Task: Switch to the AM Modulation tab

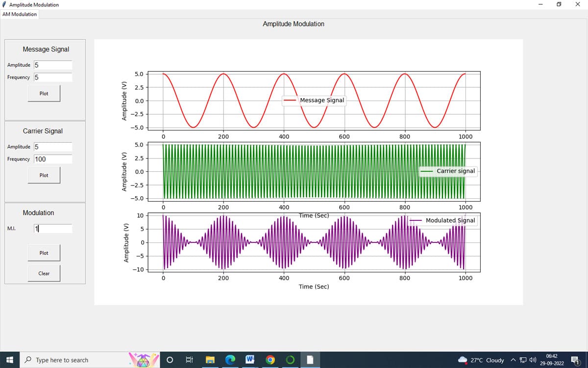Action: pos(20,14)
